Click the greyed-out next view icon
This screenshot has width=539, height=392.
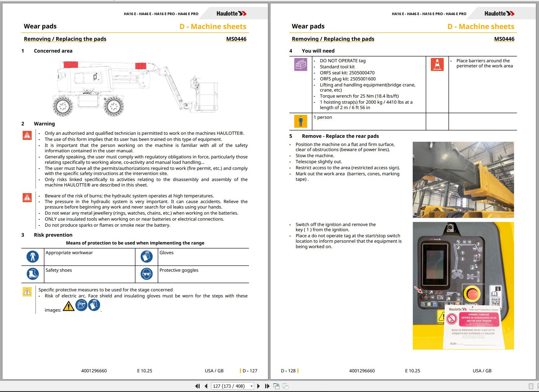point(286,386)
